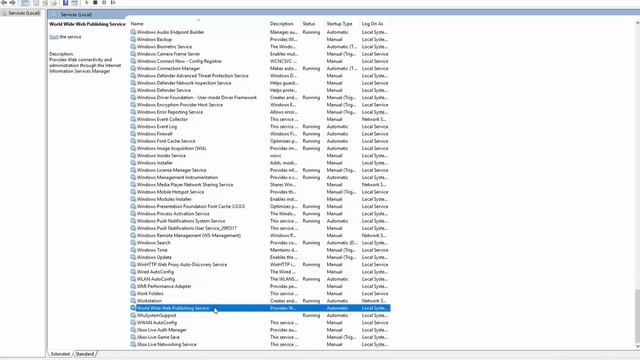The height and width of the screenshot is (360, 640).
Task: Select the Windows Driver Foundation service row
Action: click(x=260, y=98)
